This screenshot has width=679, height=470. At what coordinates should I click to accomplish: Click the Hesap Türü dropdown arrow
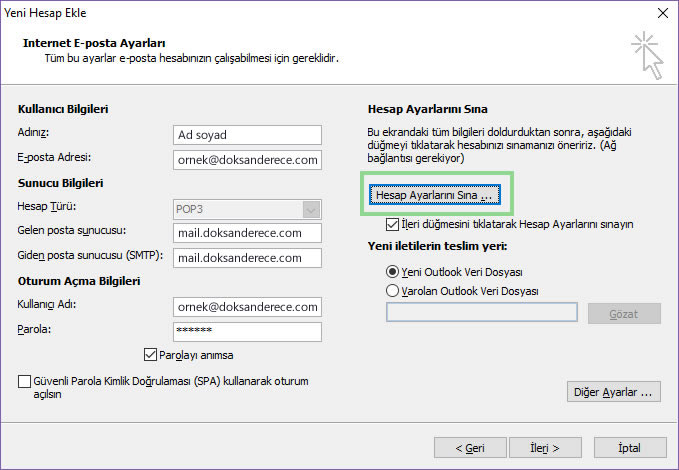pos(311,210)
